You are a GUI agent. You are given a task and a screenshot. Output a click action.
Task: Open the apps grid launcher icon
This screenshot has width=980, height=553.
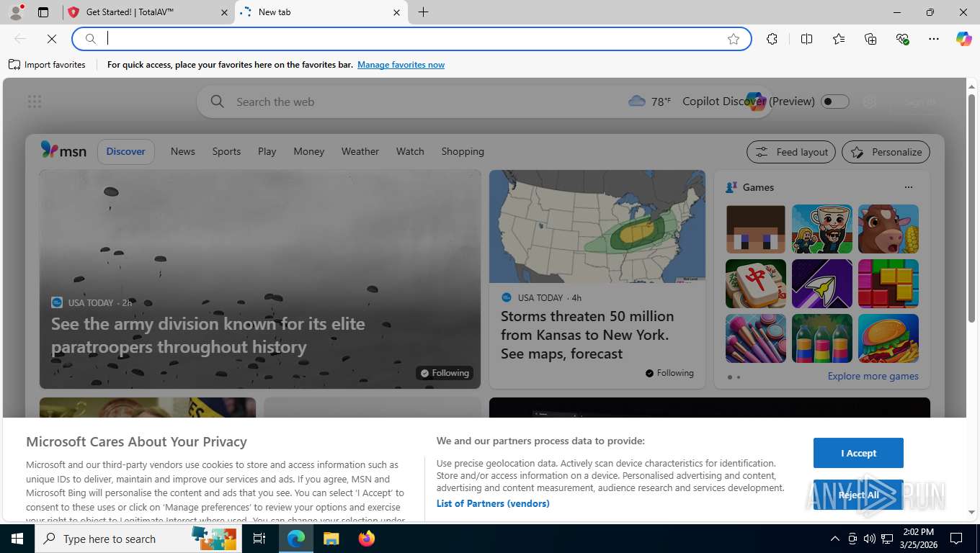(35, 102)
